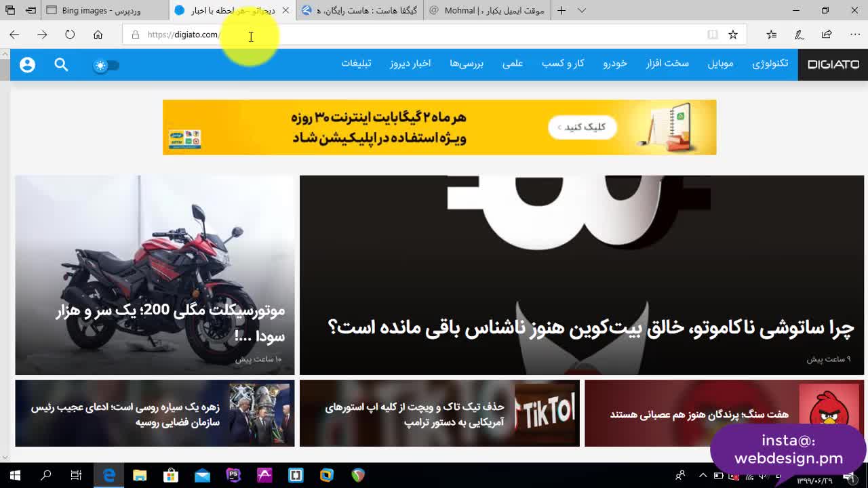Toggle the dark mode switch
Screen dimensions: 868x488
point(106,65)
